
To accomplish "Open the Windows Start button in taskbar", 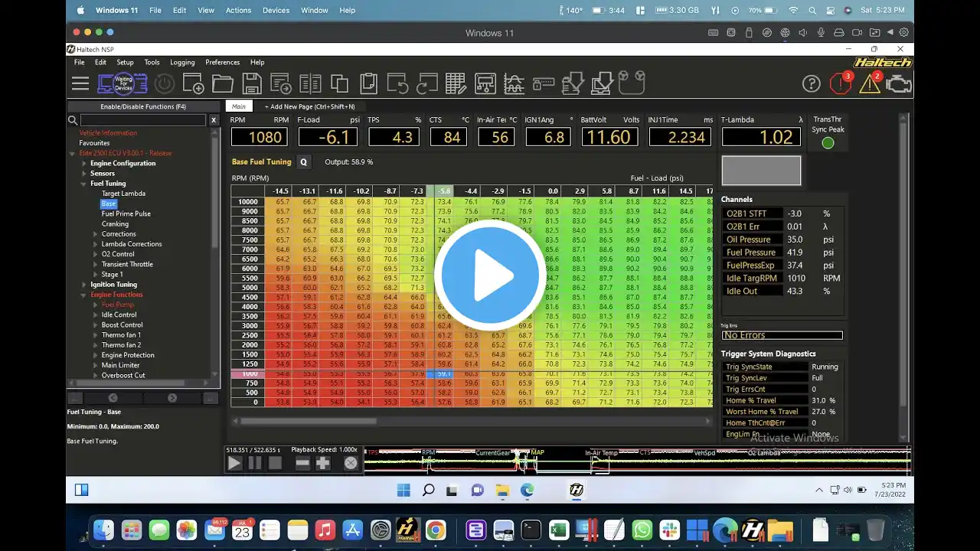I will 403,490.
